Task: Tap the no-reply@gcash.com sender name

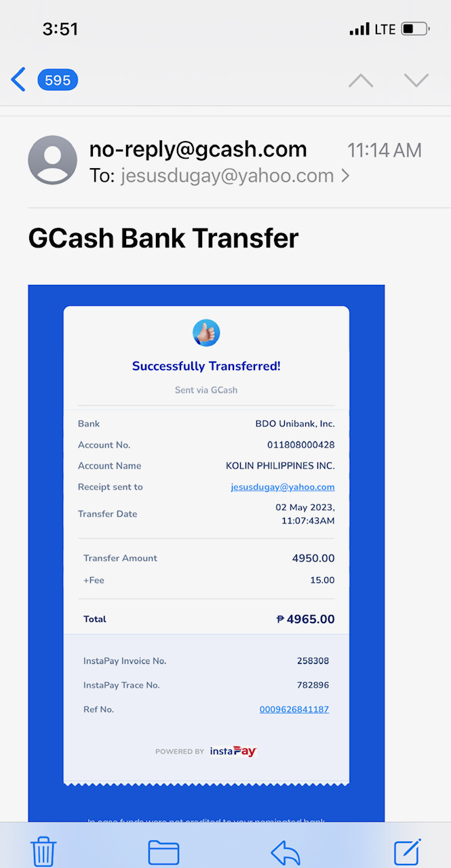Action: tap(198, 149)
